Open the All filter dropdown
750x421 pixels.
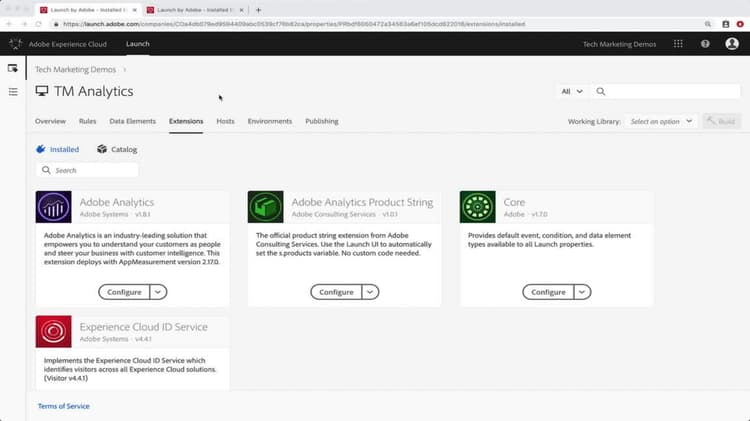click(572, 91)
